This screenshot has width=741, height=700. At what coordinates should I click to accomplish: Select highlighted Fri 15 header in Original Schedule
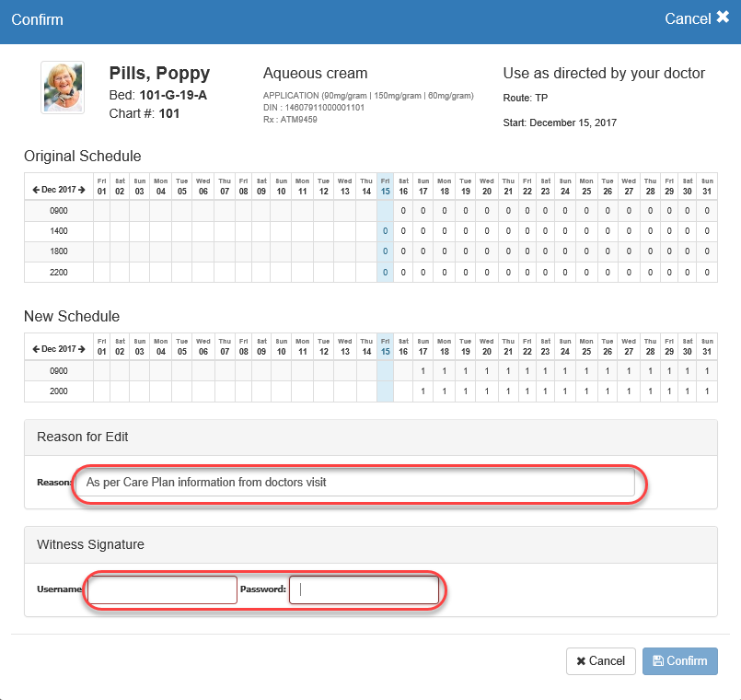click(x=385, y=186)
